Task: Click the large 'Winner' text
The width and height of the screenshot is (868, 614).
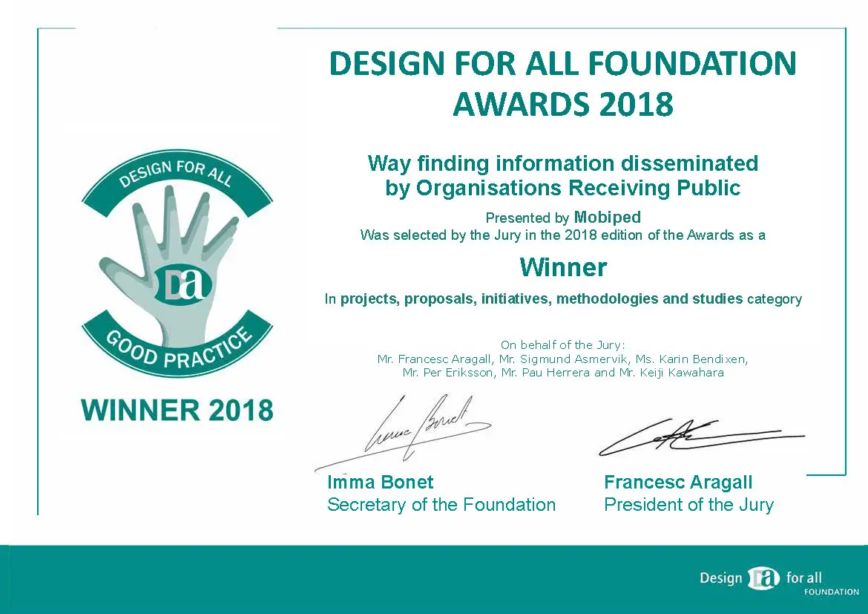Action: coord(562,267)
